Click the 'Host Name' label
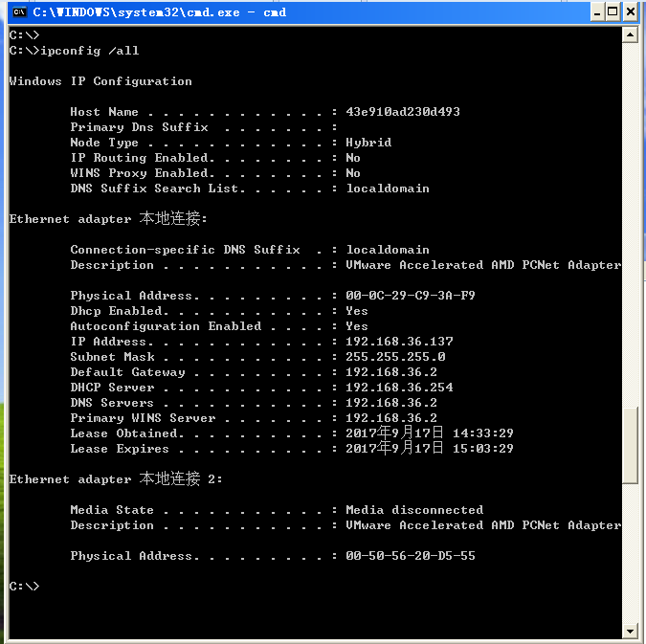646x644 pixels. pos(104,112)
